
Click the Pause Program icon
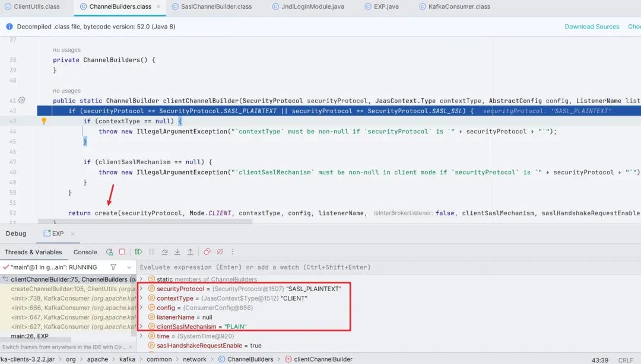(x=152, y=252)
